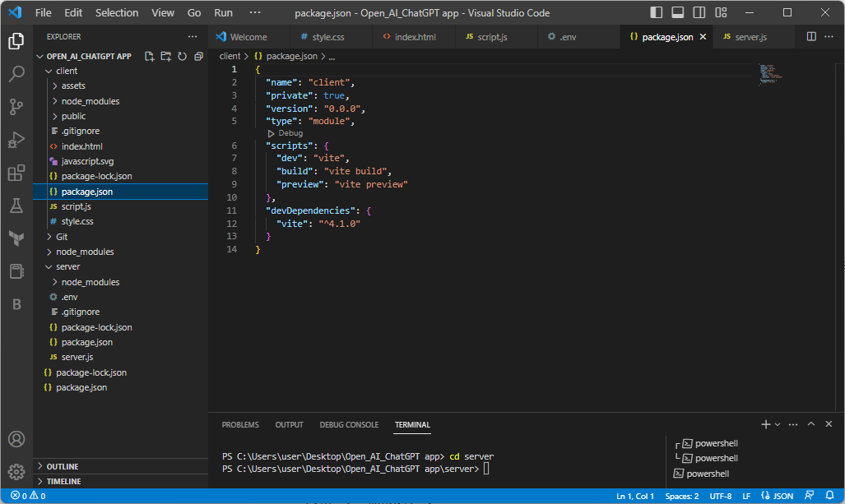Open Explorer views and more actions menu
Viewport: 845px width, 504px height.
click(x=193, y=37)
